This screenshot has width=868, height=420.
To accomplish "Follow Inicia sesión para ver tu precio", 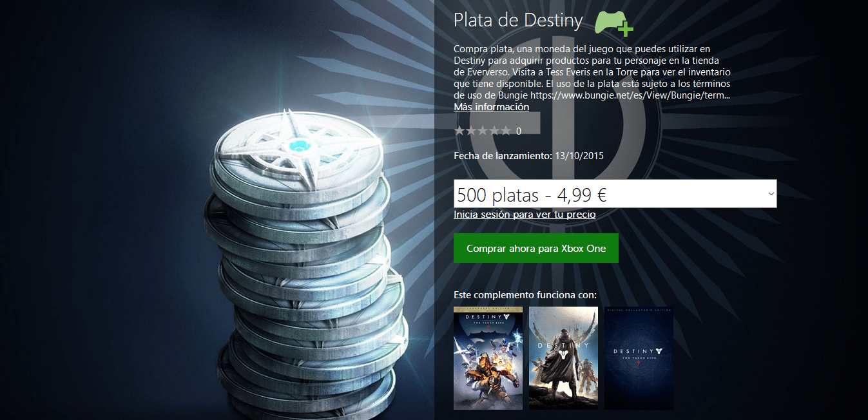I will pos(525,215).
